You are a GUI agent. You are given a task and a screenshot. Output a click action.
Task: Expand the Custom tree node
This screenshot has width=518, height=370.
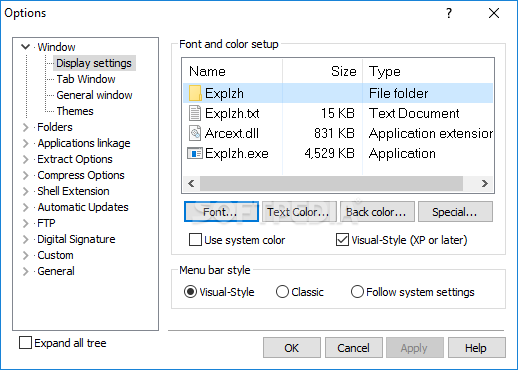(26, 255)
